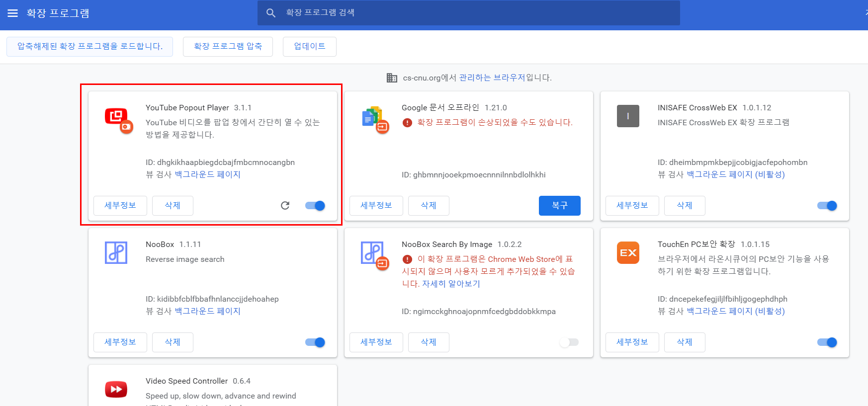Image resolution: width=868 pixels, height=406 pixels.
Task: Open 세부정보 for INISAFE CrossWeb EX
Action: click(x=632, y=206)
